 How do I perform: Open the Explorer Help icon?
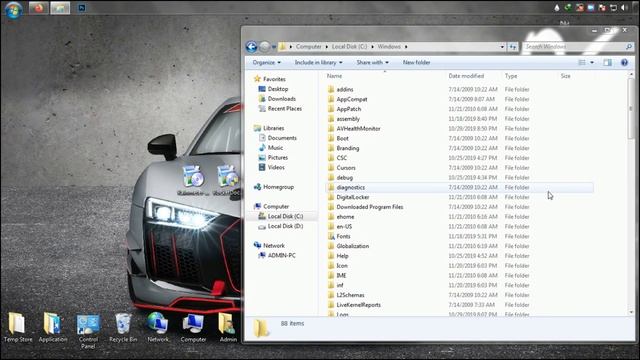click(x=624, y=62)
